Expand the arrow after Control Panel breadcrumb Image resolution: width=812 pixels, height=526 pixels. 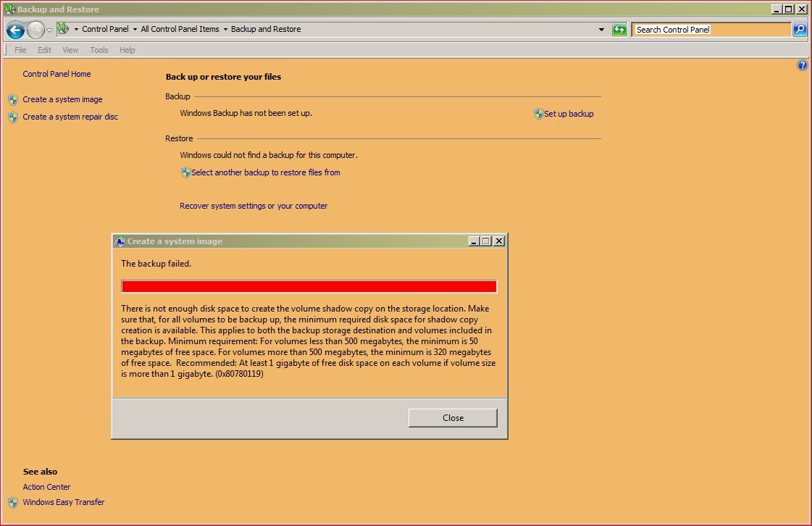(x=135, y=30)
